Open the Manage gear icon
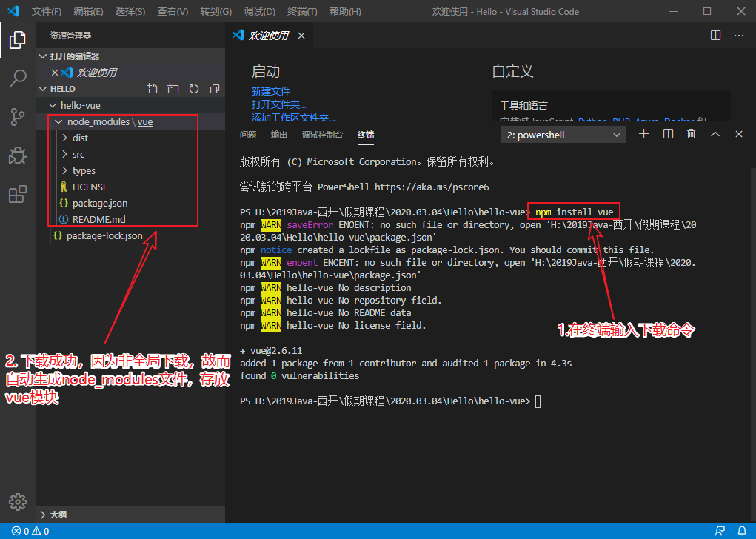 (17, 502)
